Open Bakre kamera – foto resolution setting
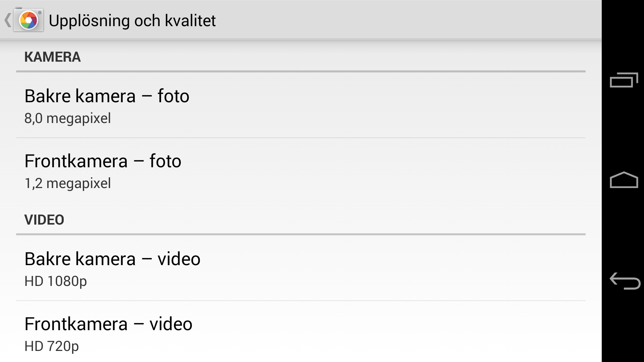Screen dimensions: 644x362 (301, 105)
